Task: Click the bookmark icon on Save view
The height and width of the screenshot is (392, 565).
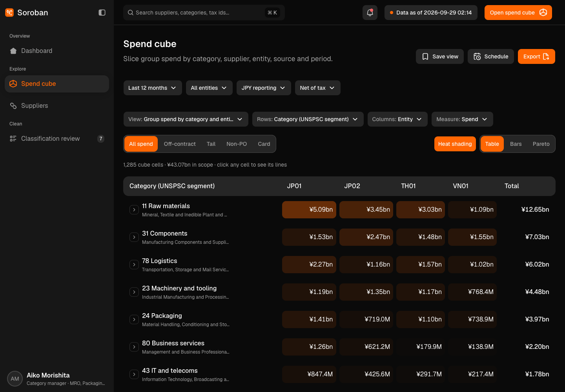Action: 425,56
